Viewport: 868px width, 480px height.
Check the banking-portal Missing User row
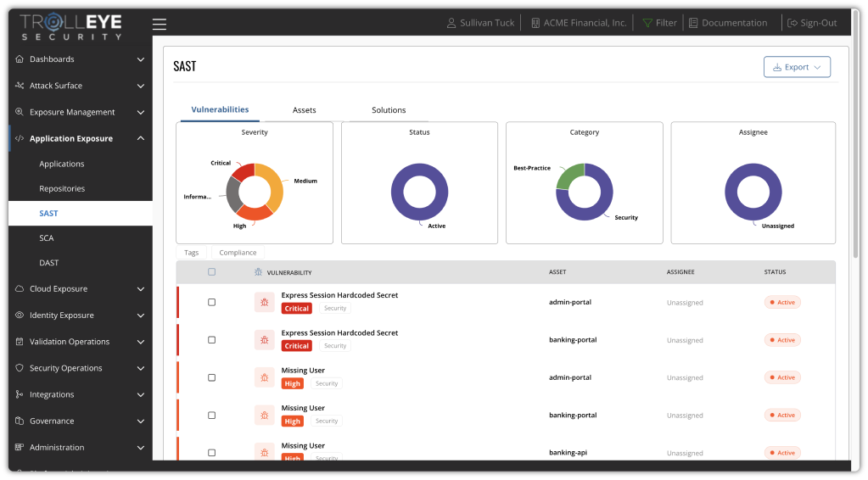click(x=211, y=416)
